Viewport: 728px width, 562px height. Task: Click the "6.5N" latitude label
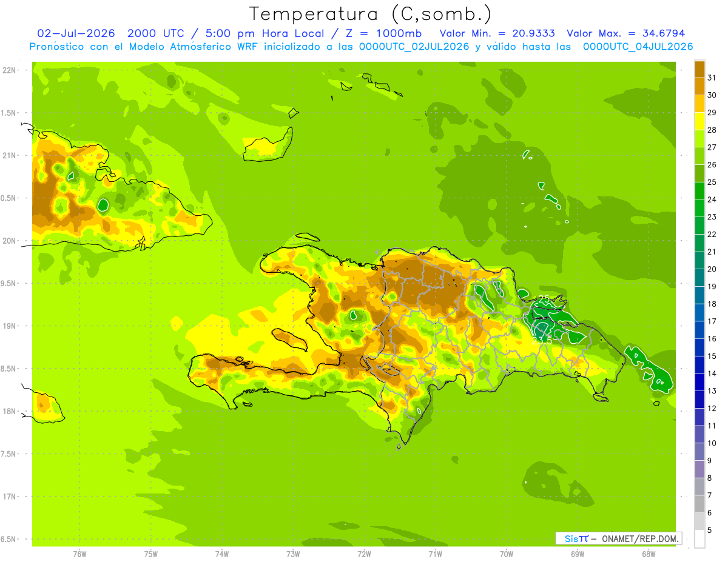click(x=9, y=539)
